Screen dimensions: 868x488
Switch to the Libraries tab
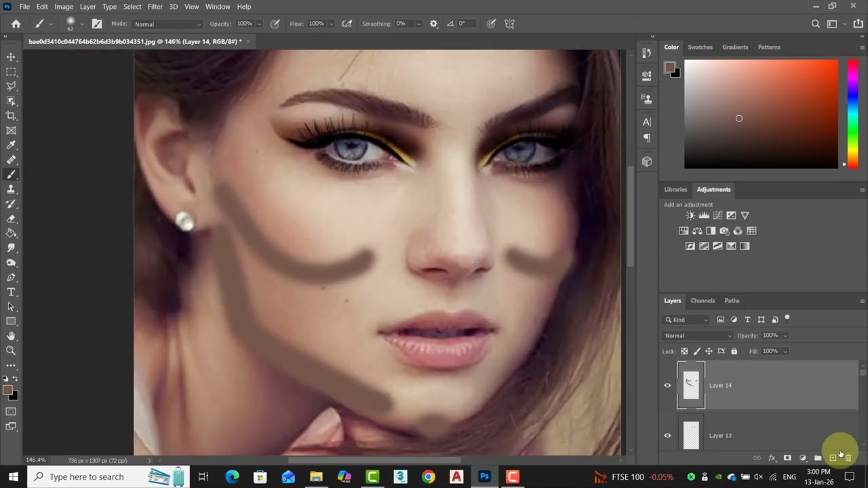click(x=675, y=190)
